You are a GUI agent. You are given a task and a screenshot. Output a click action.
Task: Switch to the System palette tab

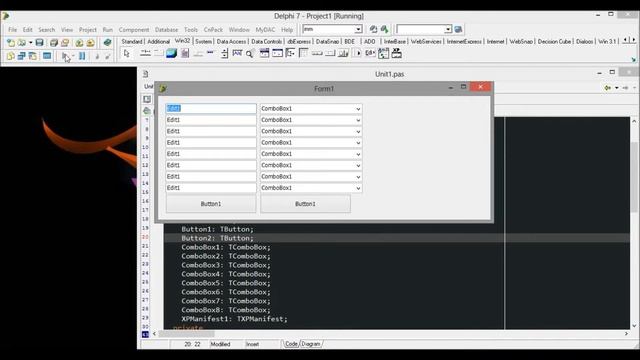[203, 42]
